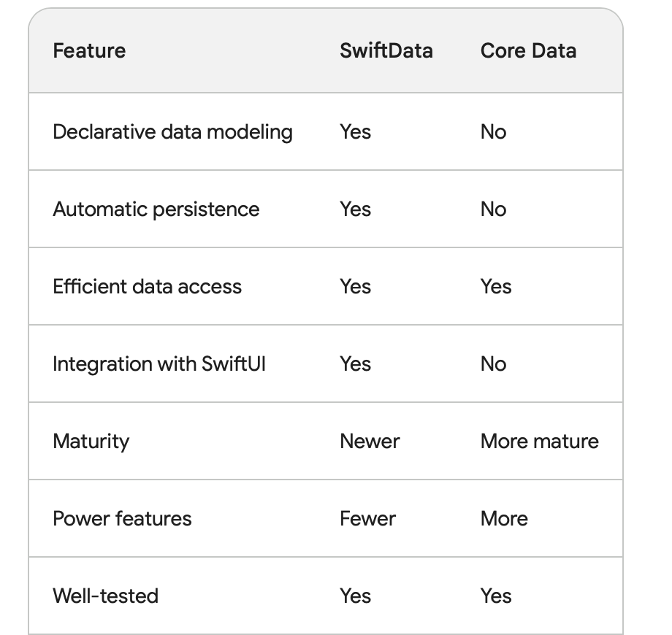Click SwiftData's Yes for Automatic persistence
672x635 pixels.
(355, 209)
